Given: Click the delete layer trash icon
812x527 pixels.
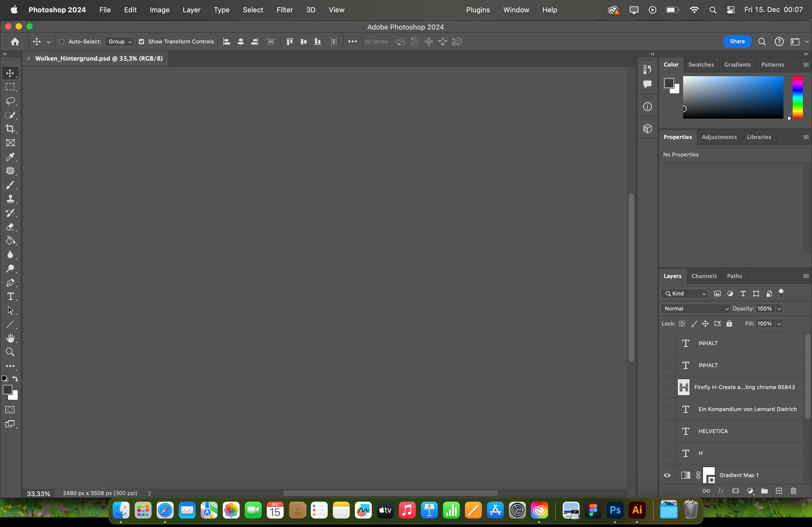Looking at the screenshot, I should (793, 491).
